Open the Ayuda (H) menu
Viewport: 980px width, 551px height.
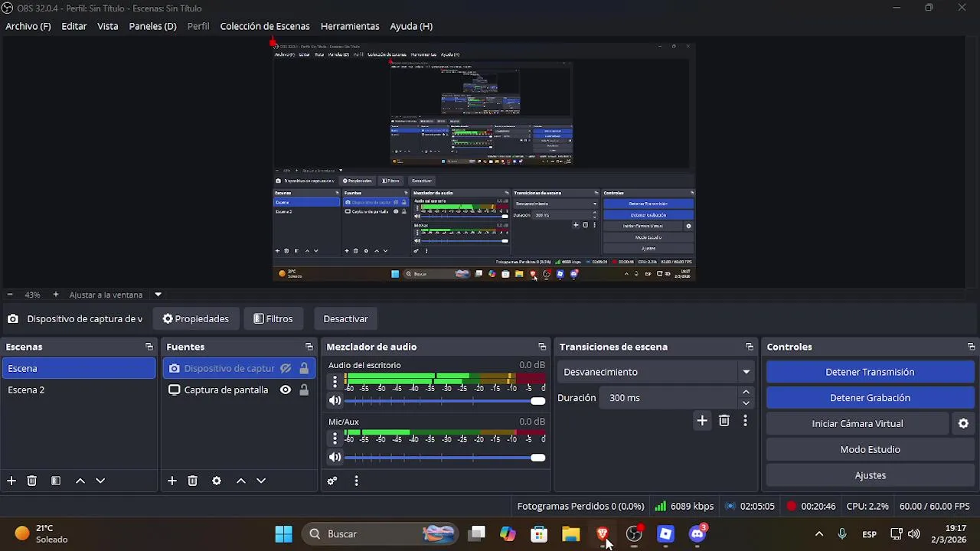(x=411, y=26)
